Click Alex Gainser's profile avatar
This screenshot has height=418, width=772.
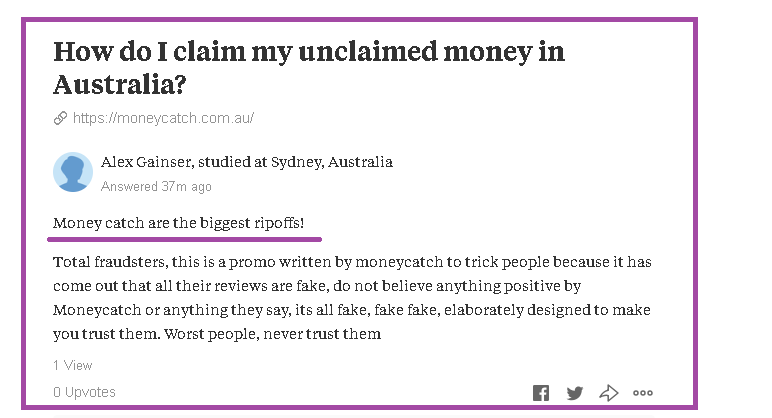[x=73, y=172]
